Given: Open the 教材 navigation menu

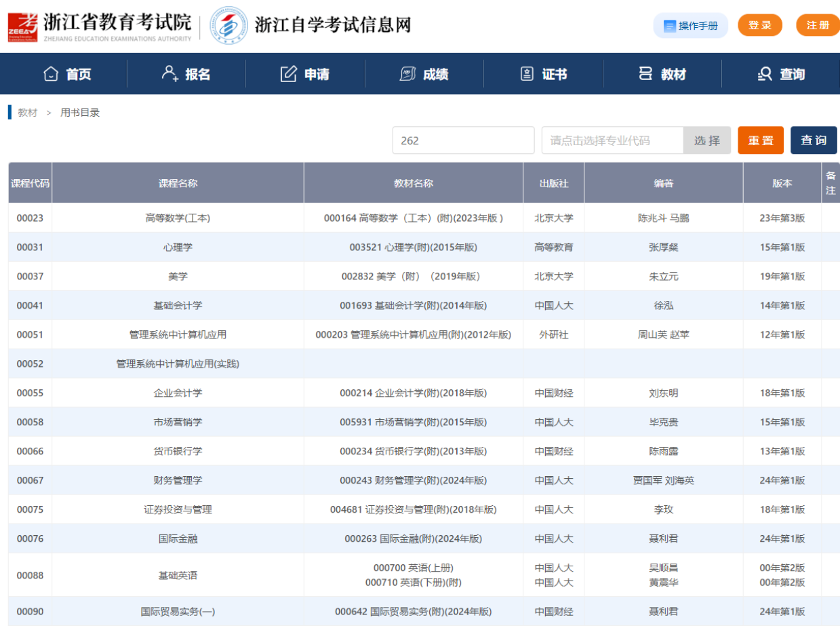Looking at the screenshot, I should [x=662, y=74].
